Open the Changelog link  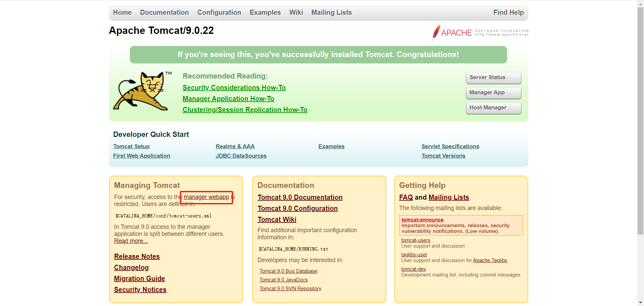[x=131, y=267]
